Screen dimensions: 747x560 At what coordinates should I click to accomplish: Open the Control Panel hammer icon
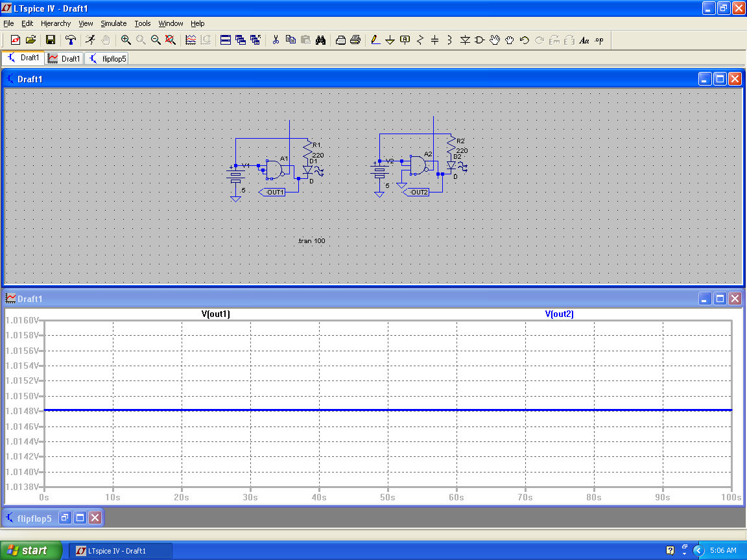click(x=71, y=40)
